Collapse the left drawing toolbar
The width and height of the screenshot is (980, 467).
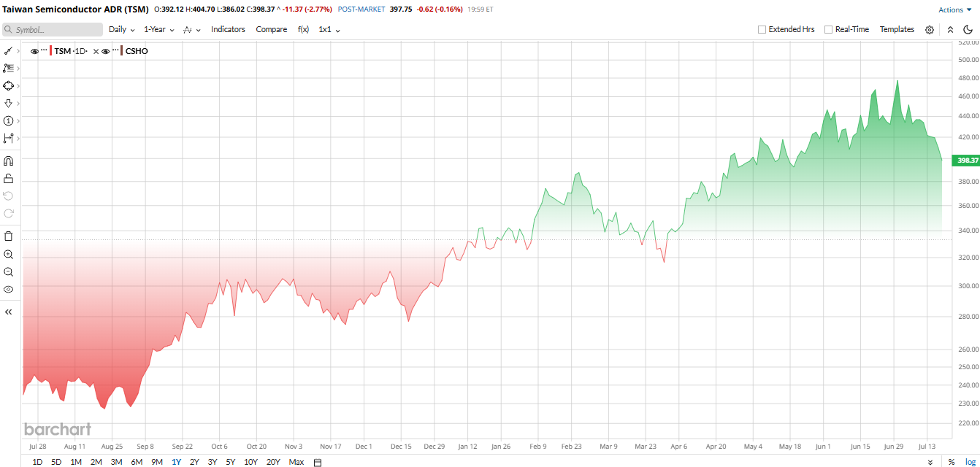[9, 312]
